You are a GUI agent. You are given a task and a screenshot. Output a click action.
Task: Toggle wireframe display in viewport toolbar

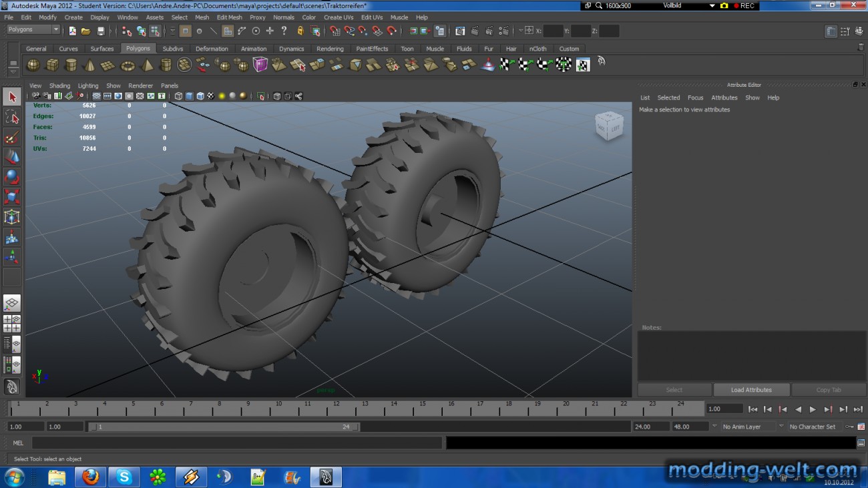tap(178, 96)
